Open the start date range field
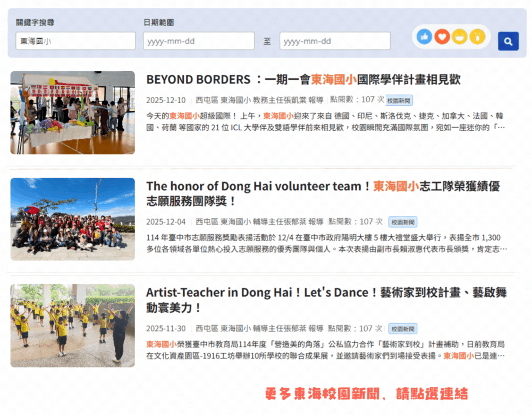532x415 pixels. pyautogui.click(x=198, y=41)
